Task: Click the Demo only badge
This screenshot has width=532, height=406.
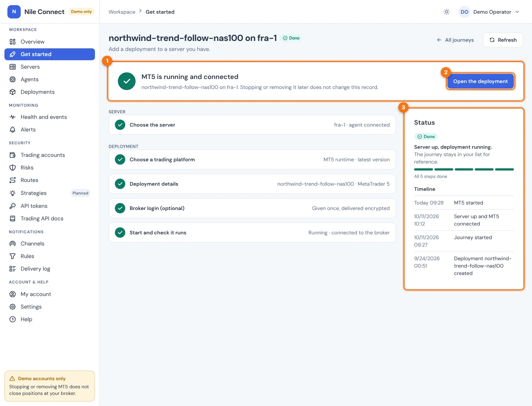Action: pos(81,12)
